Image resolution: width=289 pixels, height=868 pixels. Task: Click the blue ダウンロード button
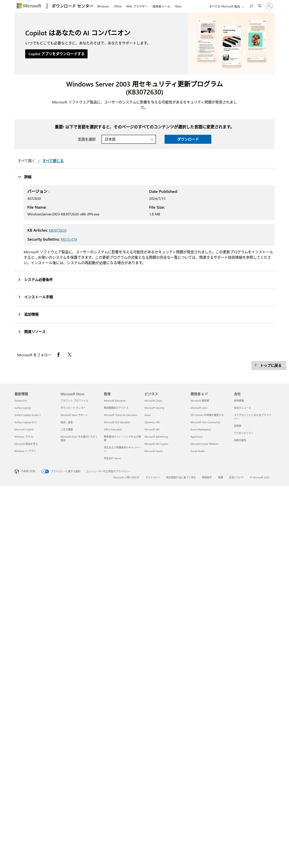(x=188, y=139)
